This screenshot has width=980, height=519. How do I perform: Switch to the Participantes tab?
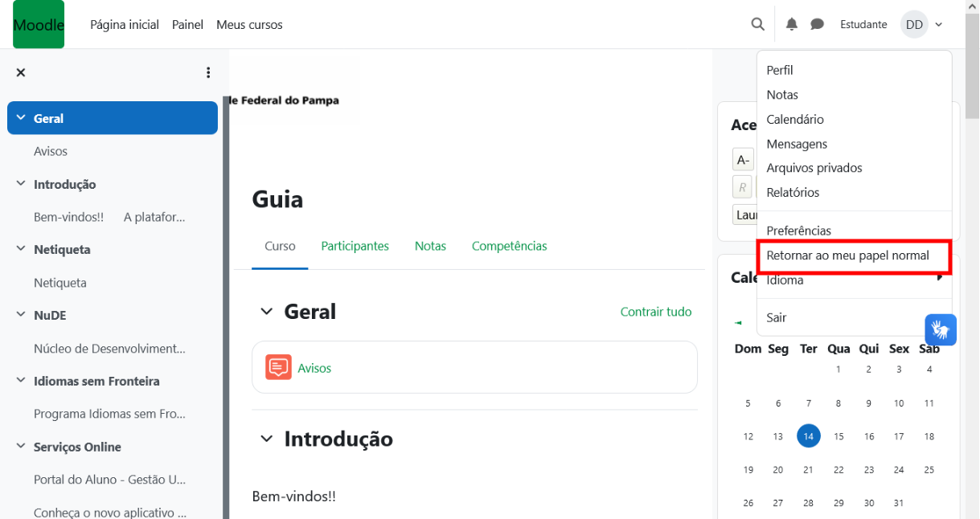click(355, 246)
